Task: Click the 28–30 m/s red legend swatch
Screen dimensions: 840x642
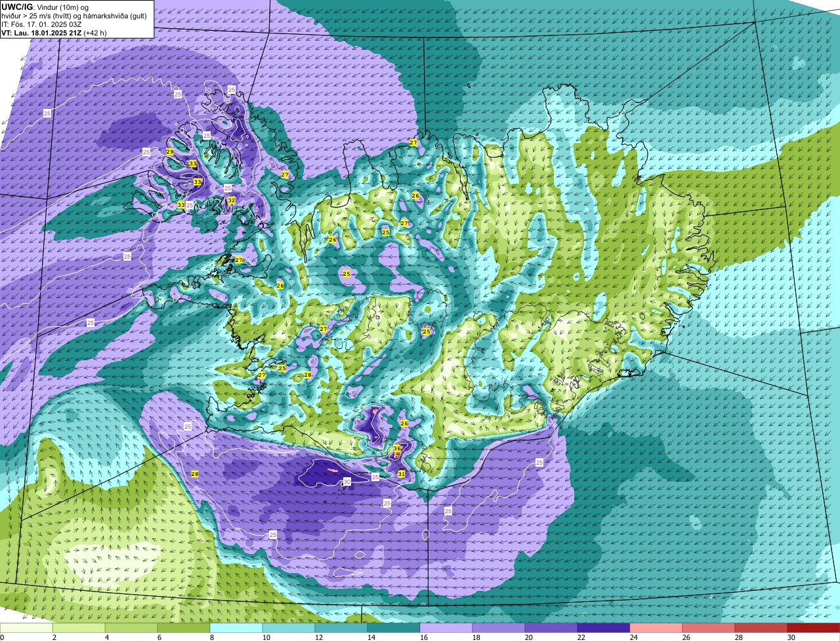Action: click(761, 628)
